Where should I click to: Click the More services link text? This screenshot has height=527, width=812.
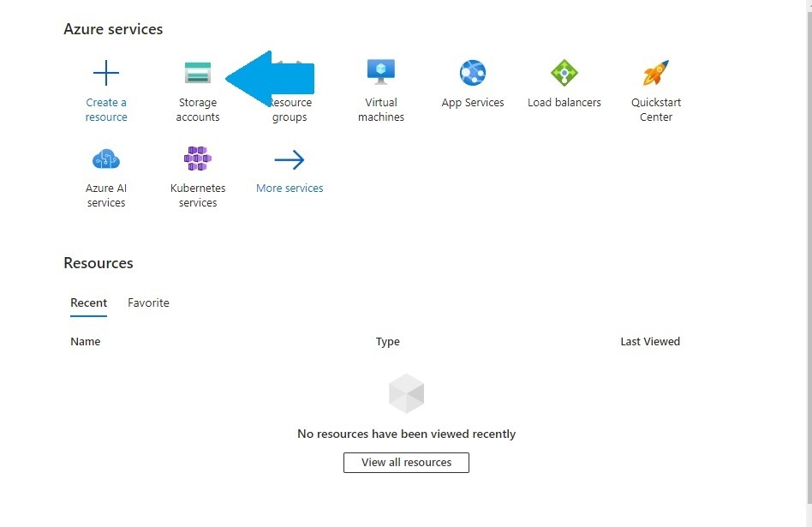coord(290,189)
